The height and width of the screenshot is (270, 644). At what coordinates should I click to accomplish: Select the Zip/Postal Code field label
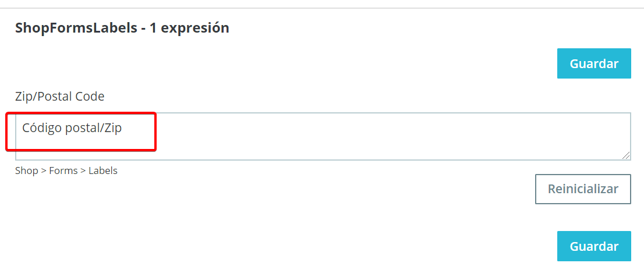[60, 97]
